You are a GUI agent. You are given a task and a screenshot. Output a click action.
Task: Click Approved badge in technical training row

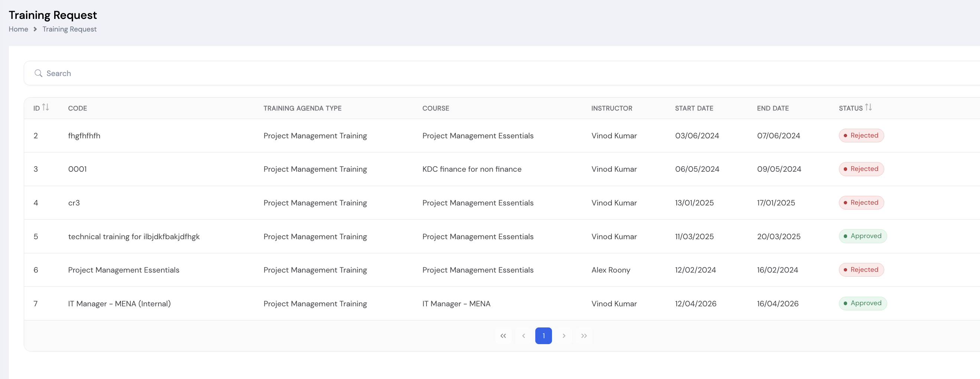point(863,236)
